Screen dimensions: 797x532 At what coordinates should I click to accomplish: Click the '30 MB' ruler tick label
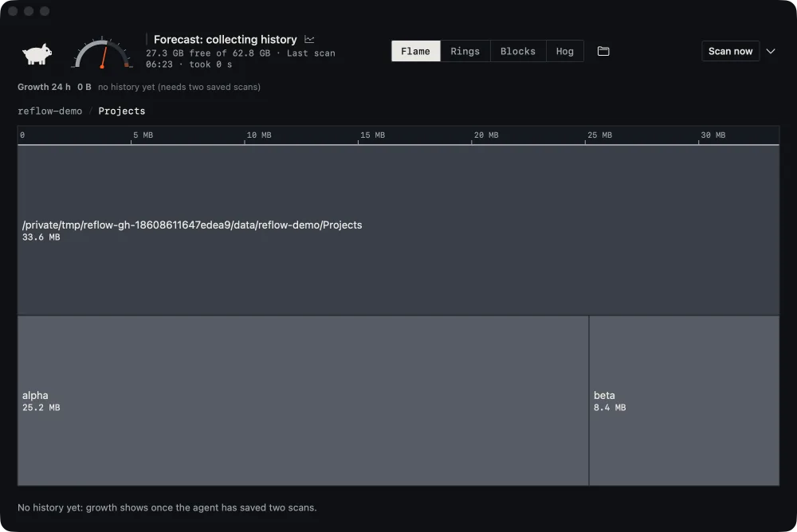coord(713,135)
